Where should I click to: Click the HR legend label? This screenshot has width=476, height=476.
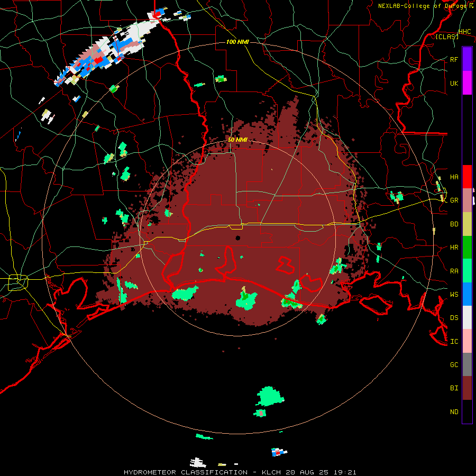pos(454,248)
